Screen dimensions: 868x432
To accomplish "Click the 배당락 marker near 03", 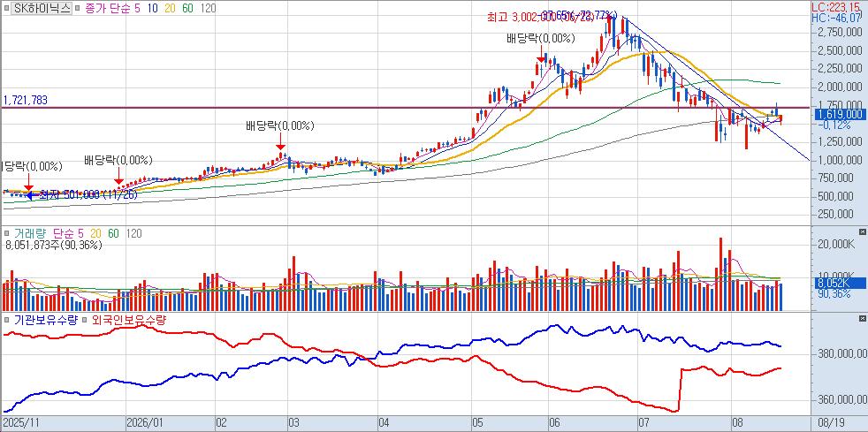I will (280, 126).
